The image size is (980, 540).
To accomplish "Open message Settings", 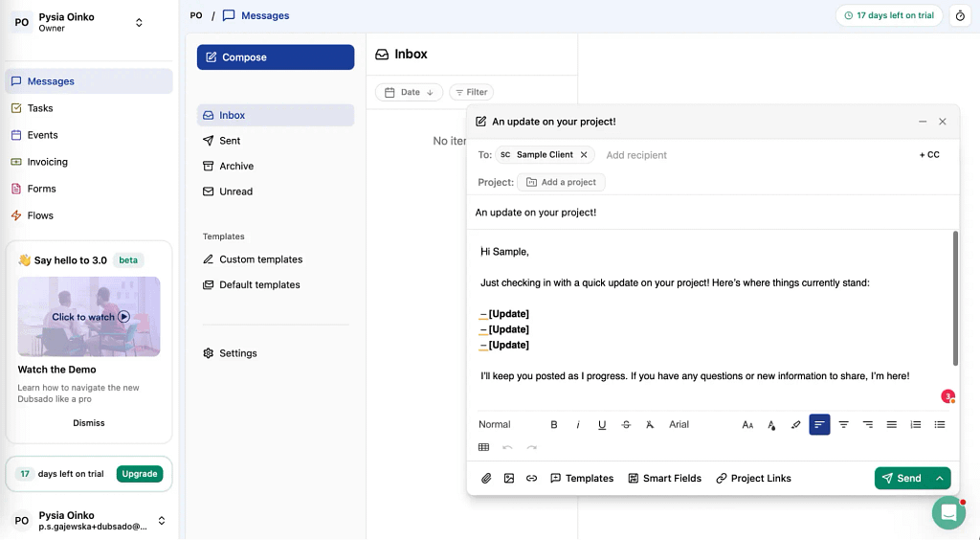I will 276,353.
